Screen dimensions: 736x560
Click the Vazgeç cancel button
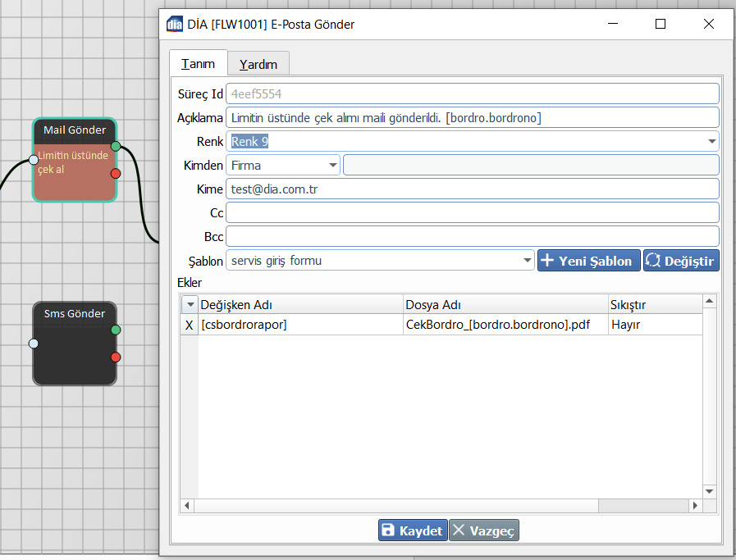point(484,530)
